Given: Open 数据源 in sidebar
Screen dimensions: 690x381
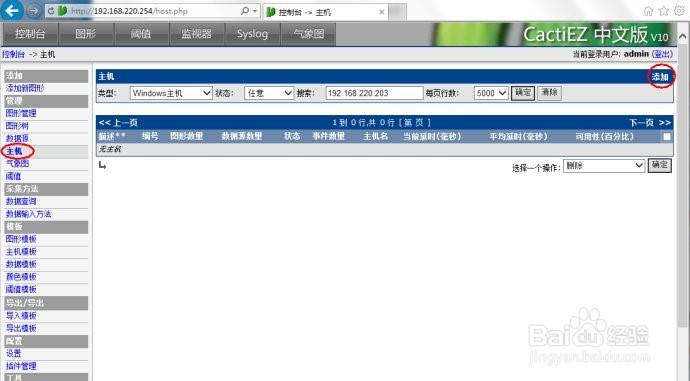Looking at the screenshot, I should point(17,139).
